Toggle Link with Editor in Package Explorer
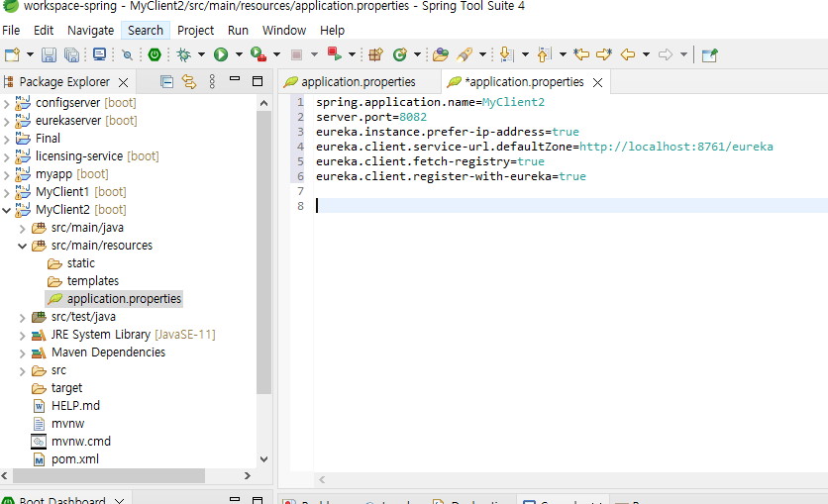Screen dimensions: 828x504 pos(189,82)
